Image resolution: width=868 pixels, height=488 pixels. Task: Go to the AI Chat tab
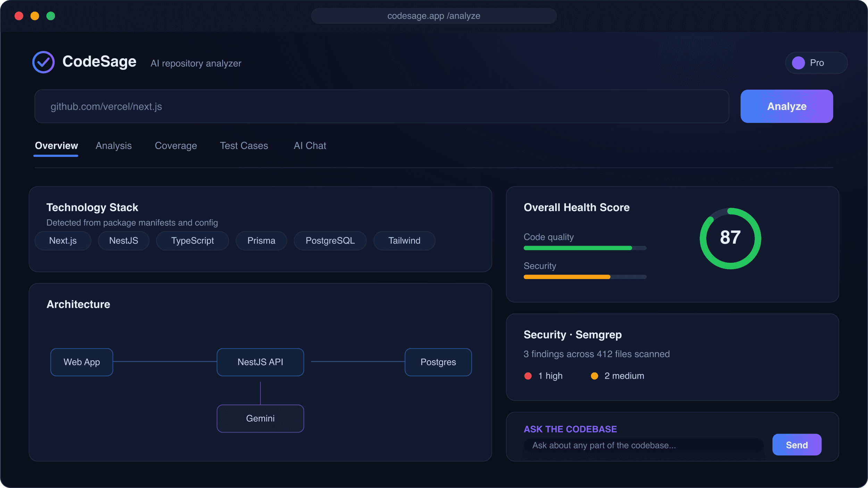tap(310, 146)
